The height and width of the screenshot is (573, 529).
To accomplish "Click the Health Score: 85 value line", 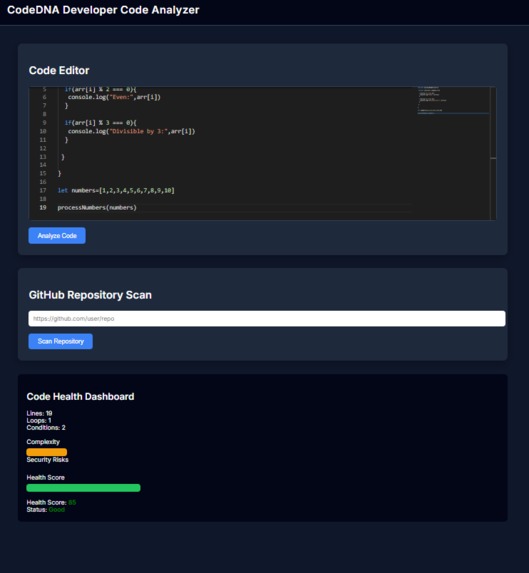I will tap(51, 502).
